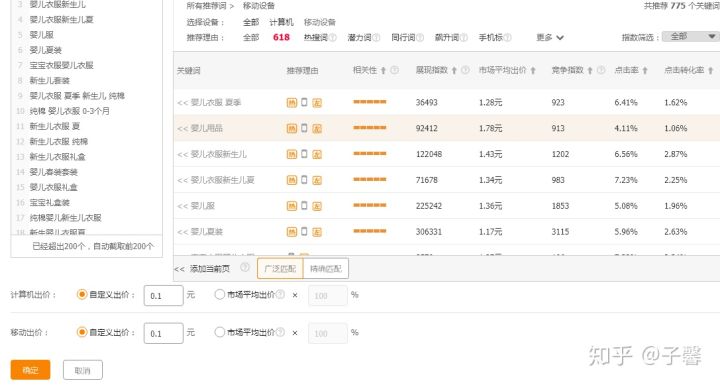Choose 移动设备 in 选择设备 row

pos(320,22)
